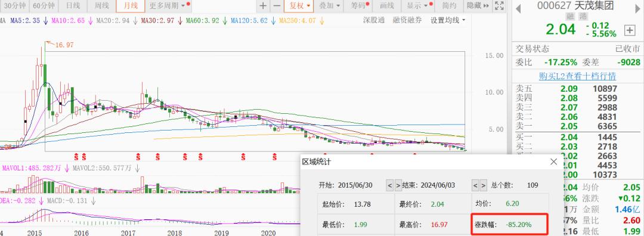The image size is (644, 236).
Task: Click 买二 price 2.03 row
Action: pyautogui.click(x=577, y=147)
